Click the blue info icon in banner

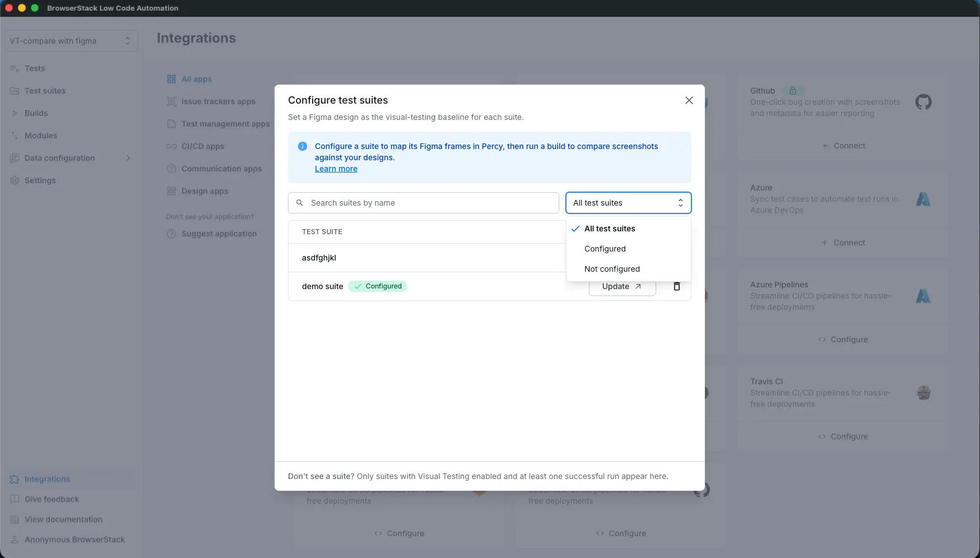[x=303, y=146]
